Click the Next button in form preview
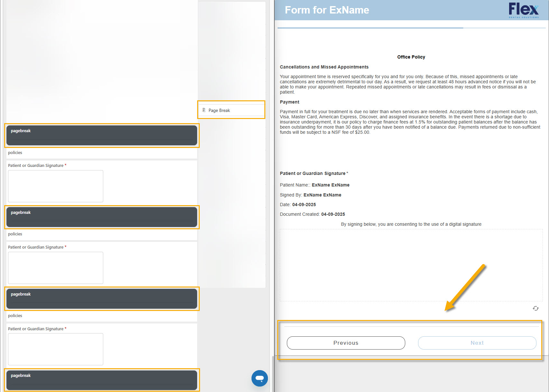The image size is (549, 392). coord(477,343)
